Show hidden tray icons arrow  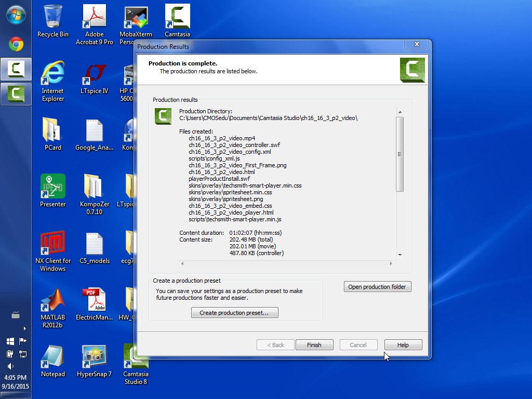[x=24, y=328]
